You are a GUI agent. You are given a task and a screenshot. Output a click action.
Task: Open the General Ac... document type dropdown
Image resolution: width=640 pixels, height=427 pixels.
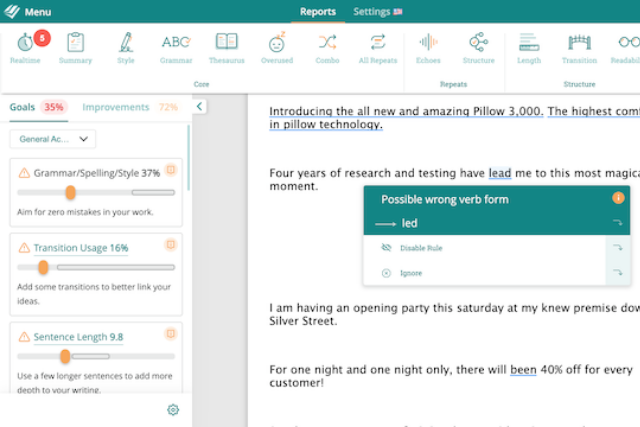coord(53,139)
